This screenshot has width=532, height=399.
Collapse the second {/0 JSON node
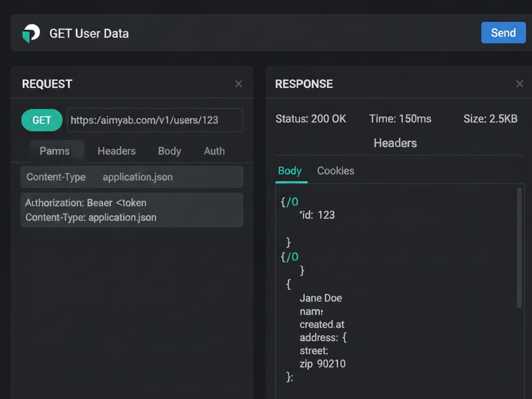point(289,257)
